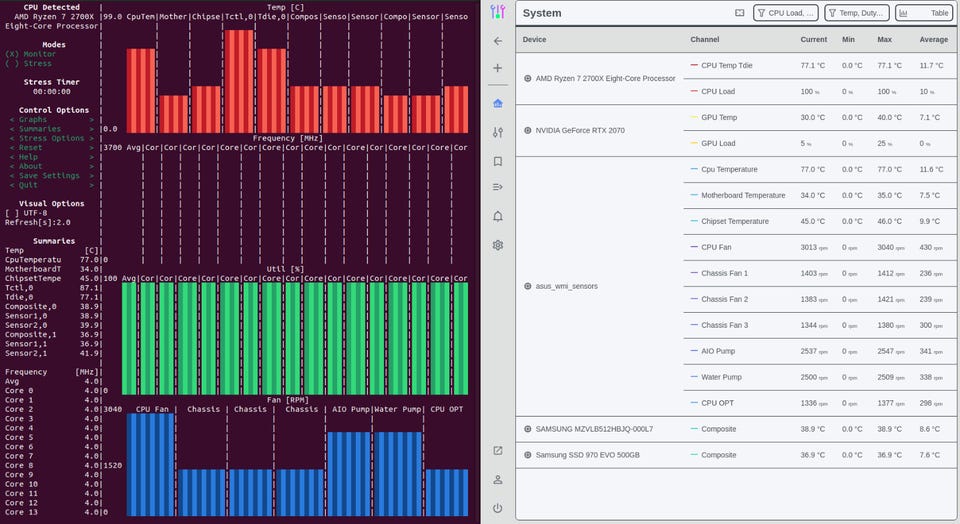Click the circle icon beside asus_wmi_sensors
The image size is (960, 524).
[528, 286]
